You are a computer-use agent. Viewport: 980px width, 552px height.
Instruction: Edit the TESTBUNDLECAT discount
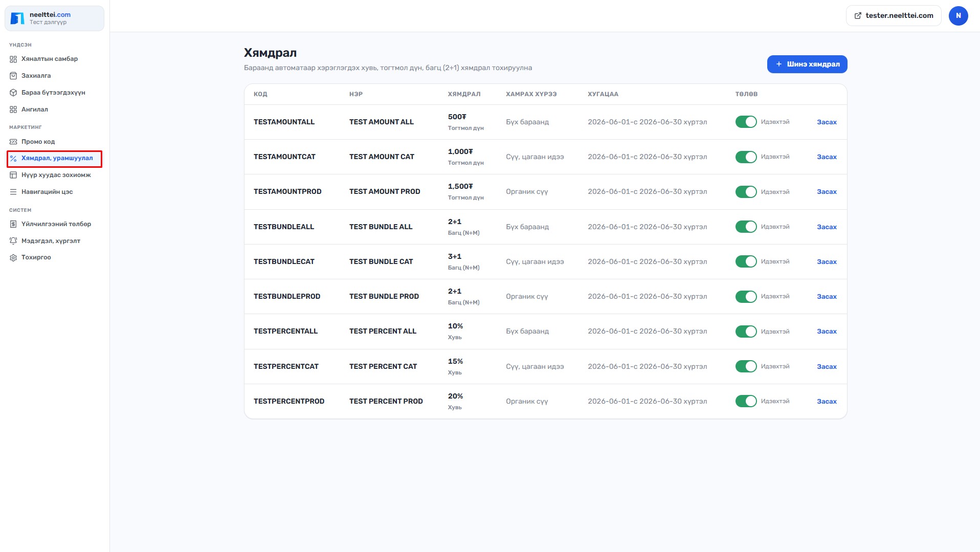pos(827,262)
